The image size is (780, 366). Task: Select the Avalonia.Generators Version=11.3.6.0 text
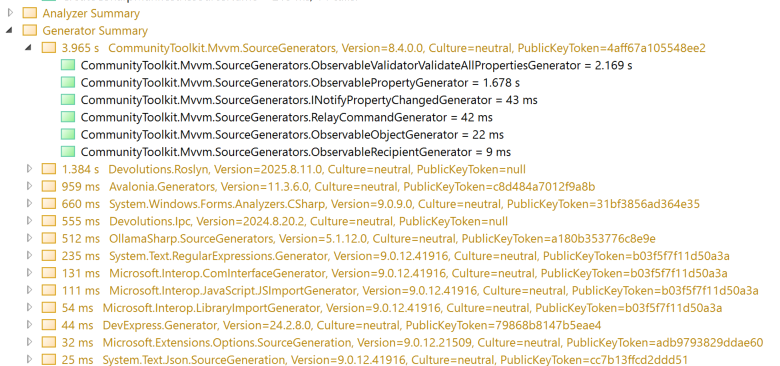352,187
